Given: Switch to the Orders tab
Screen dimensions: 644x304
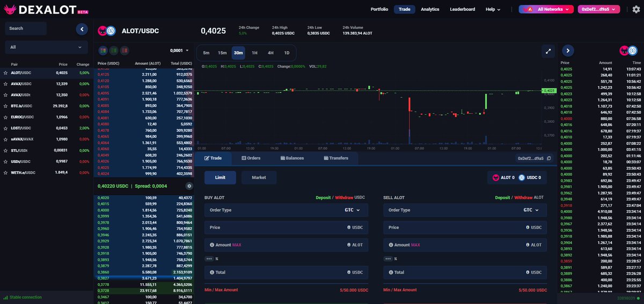Looking at the screenshot, I should pos(251,158).
